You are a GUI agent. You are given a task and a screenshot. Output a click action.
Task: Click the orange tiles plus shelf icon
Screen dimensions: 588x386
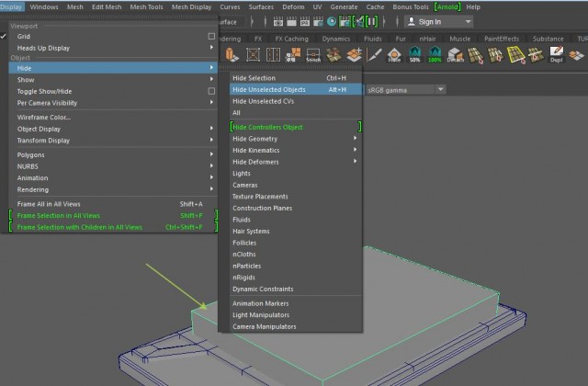tap(354, 55)
